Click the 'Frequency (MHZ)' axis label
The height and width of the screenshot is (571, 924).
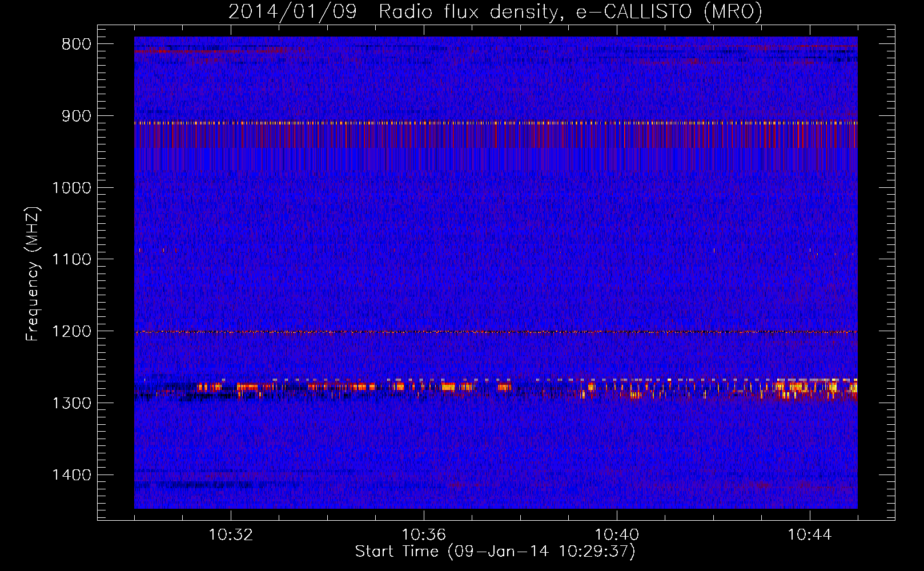click(33, 274)
